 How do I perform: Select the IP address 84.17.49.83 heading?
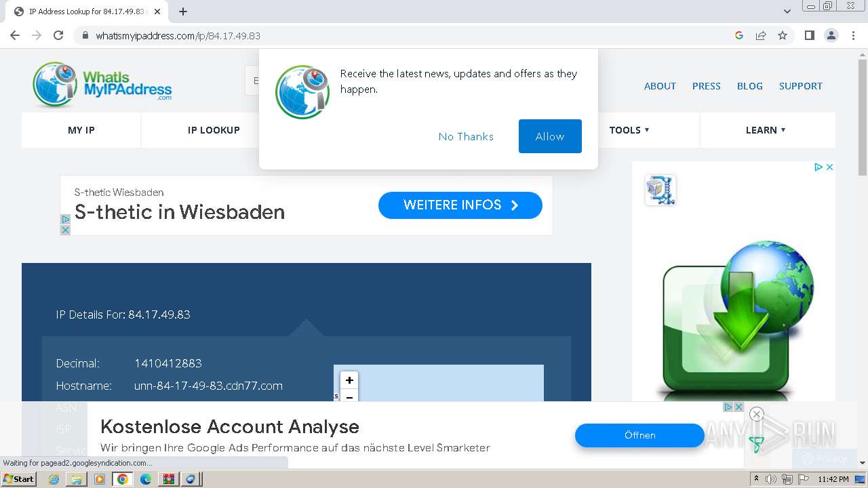click(159, 314)
